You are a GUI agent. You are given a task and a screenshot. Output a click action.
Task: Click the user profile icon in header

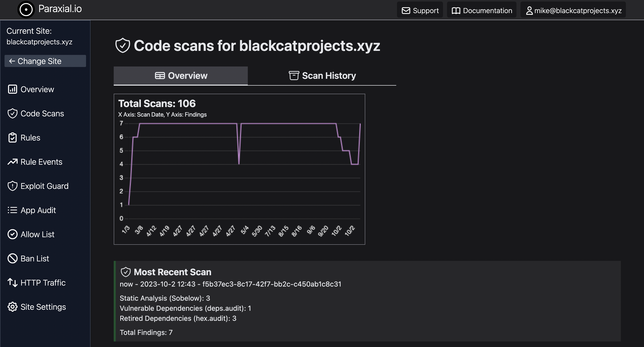point(529,11)
